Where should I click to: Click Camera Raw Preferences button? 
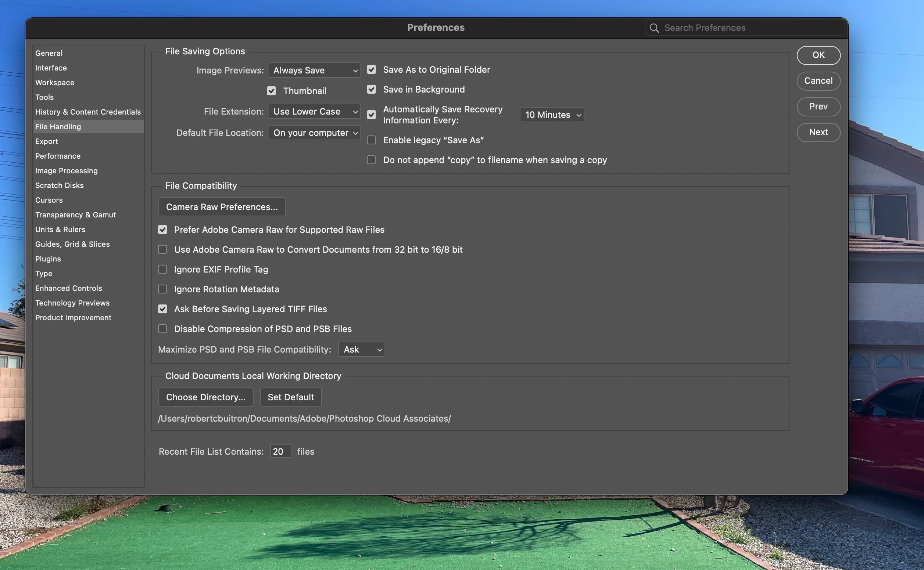tap(222, 207)
